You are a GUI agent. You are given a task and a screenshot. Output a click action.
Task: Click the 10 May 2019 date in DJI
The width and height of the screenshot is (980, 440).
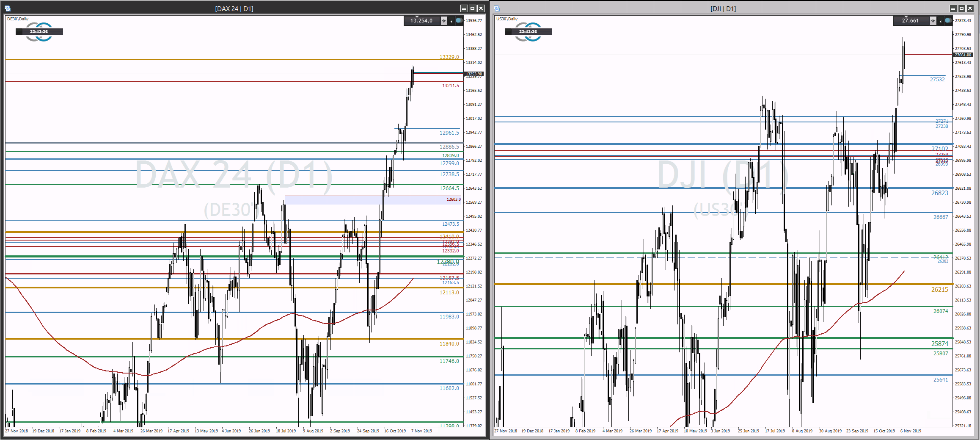(x=695, y=431)
